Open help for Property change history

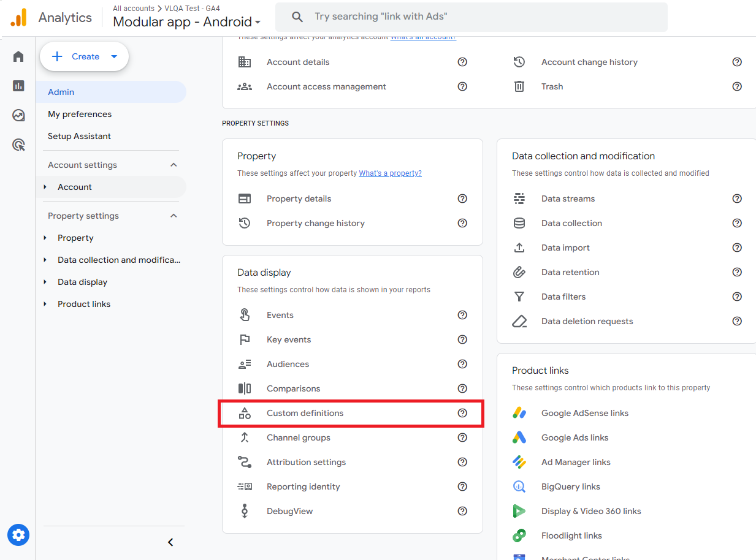click(x=462, y=223)
